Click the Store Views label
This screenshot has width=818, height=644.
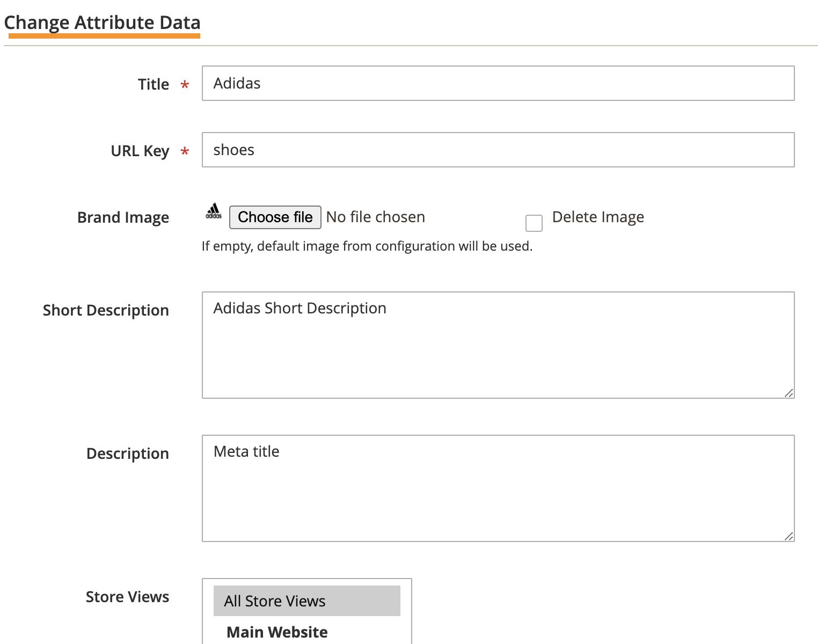127,597
